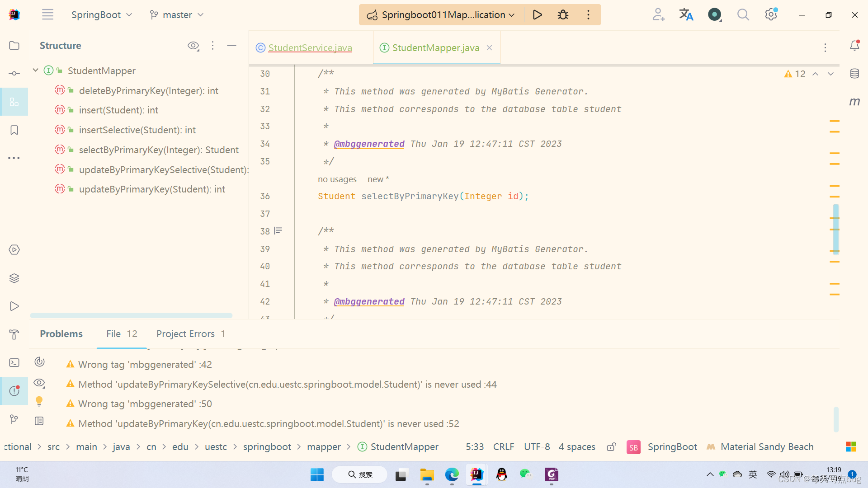The image size is (868, 488).
Task: Select the insertSelective(Student) method in Structure
Action: (137, 130)
